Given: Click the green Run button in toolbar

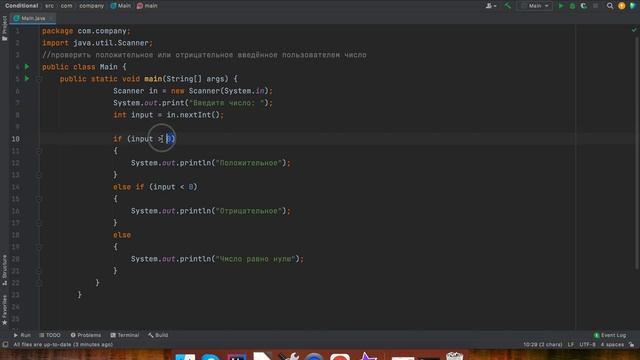Looking at the screenshot, I should tap(561, 6).
